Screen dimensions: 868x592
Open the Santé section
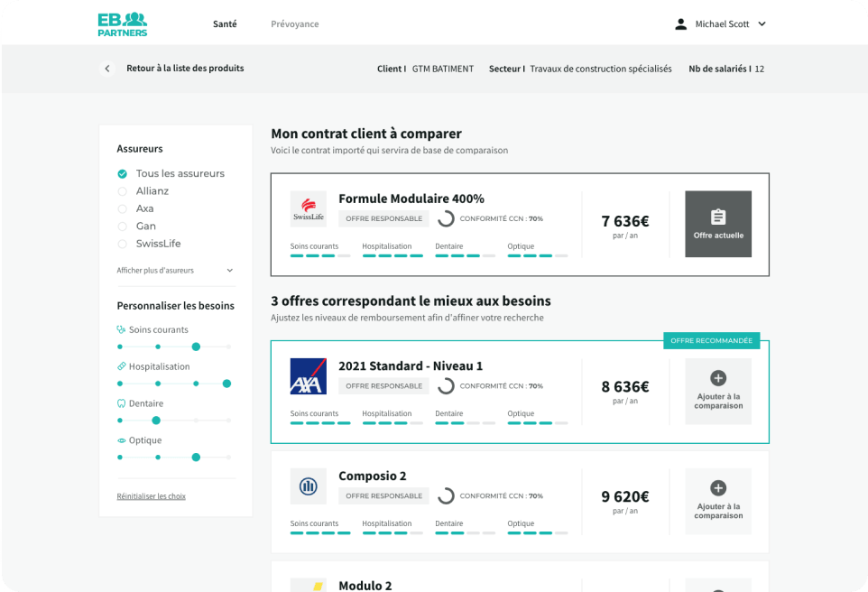click(225, 23)
